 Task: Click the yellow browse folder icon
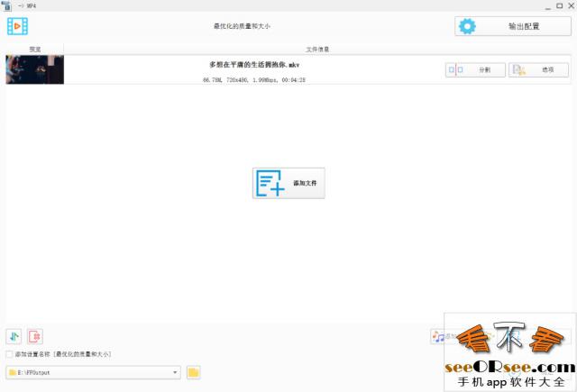coord(193,372)
